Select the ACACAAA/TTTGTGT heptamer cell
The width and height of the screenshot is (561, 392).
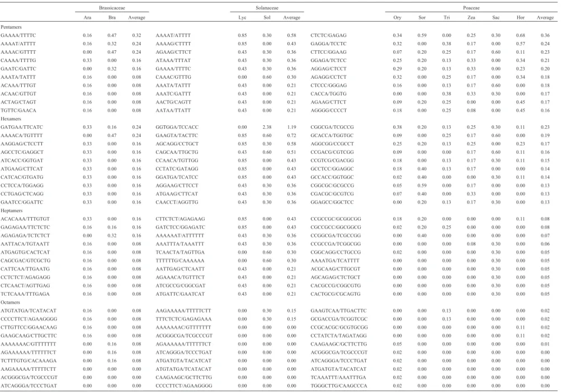pyautogui.click(x=25, y=219)
